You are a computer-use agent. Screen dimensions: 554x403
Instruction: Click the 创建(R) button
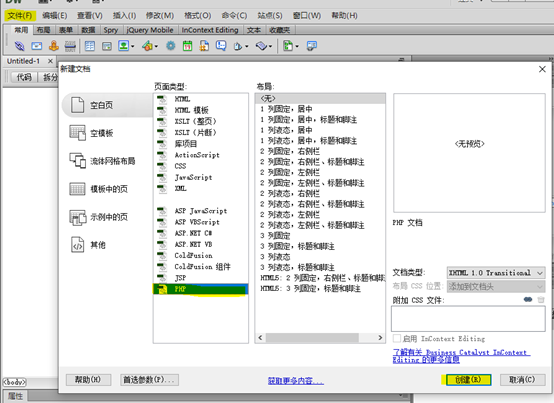pos(468,380)
